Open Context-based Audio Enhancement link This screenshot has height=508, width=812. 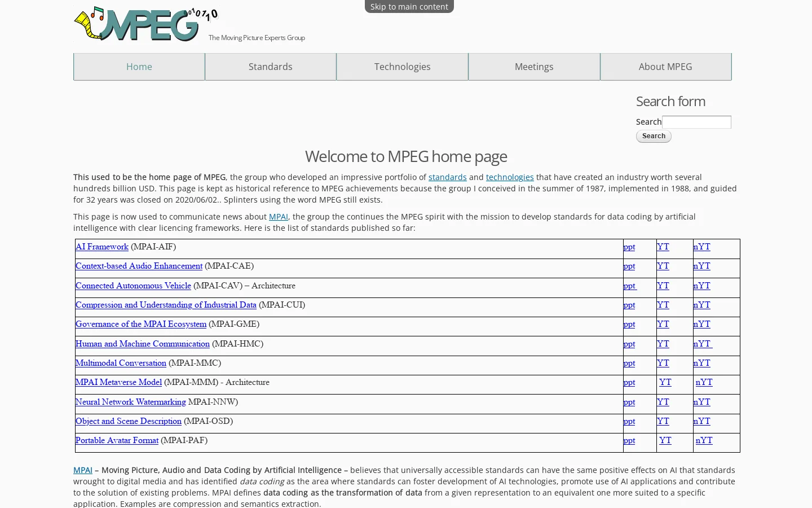pyautogui.click(x=139, y=266)
